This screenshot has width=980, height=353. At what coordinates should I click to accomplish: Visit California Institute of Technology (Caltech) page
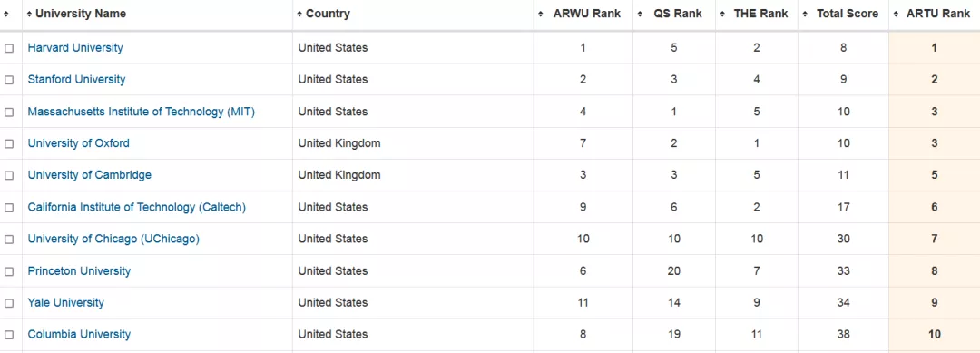coord(137,208)
